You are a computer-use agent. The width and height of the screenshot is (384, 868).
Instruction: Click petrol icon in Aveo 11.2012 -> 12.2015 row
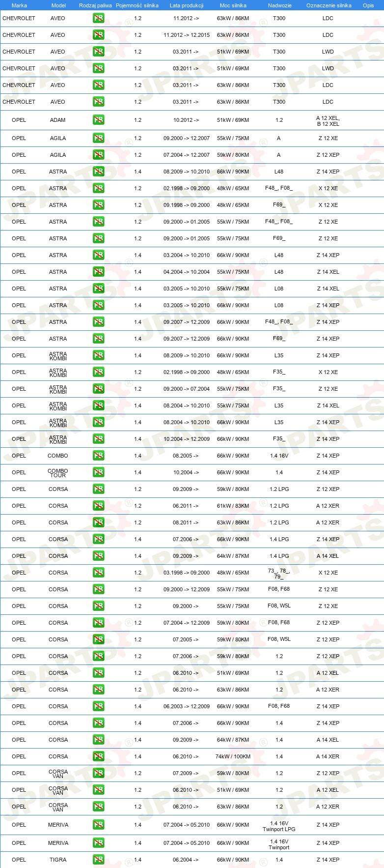click(99, 35)
